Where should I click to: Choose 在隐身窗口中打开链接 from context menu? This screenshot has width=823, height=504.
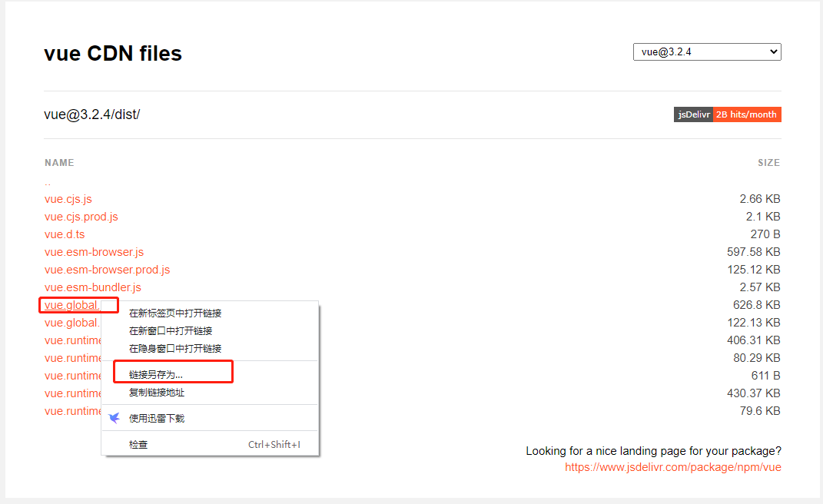pos(210,349)
